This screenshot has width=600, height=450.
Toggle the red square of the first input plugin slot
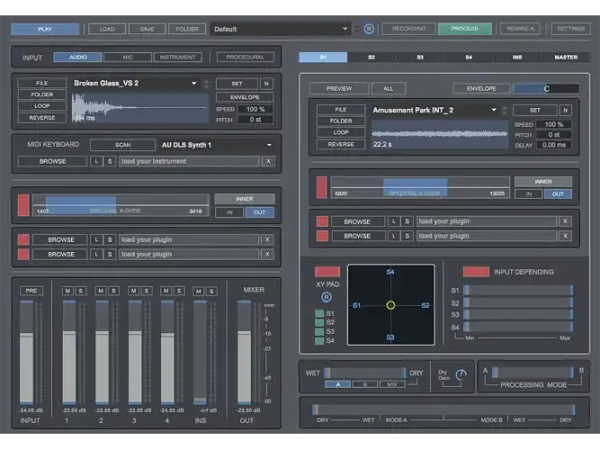(23, 240)
